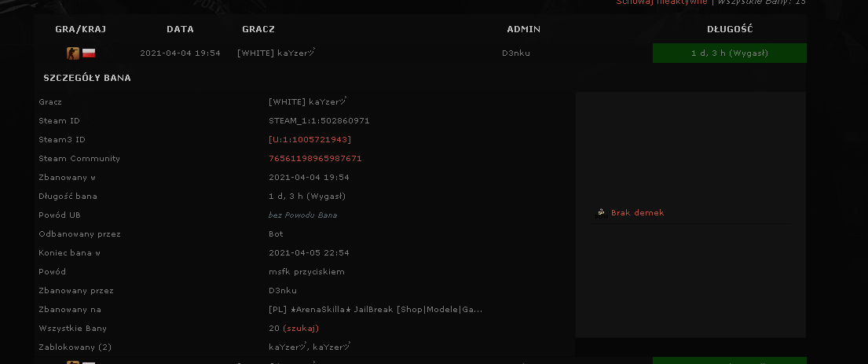The height and width of the screenshot is (364, 868).
Task: Click the DŁUGOŚĆ column header
Action: (730, 29)
